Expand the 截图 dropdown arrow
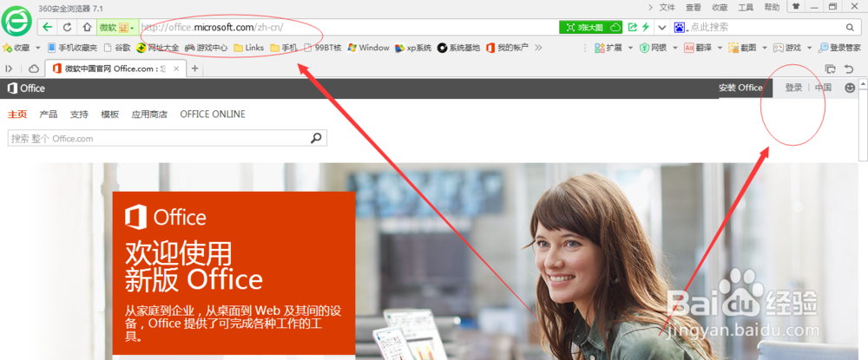 tap(765, 48)
